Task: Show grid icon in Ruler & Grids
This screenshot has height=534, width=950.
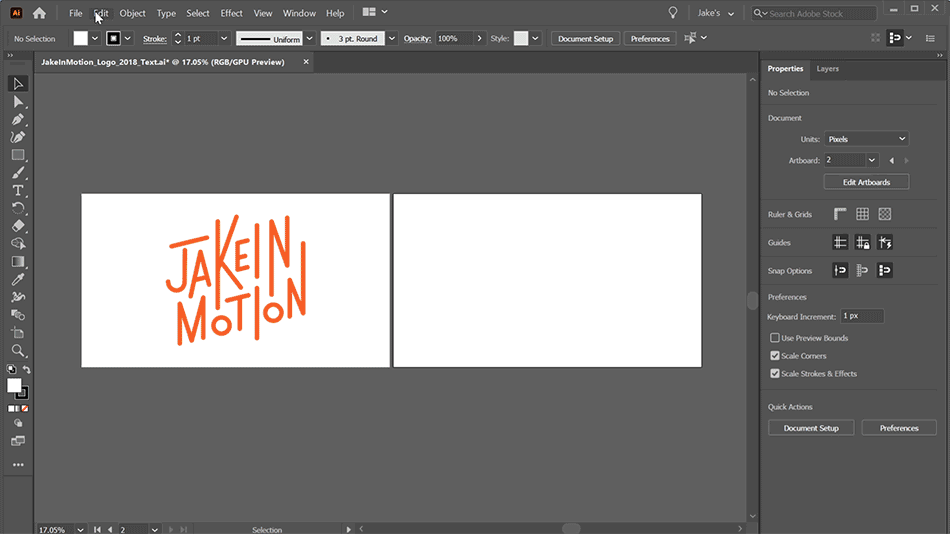Action: [862, 214]
